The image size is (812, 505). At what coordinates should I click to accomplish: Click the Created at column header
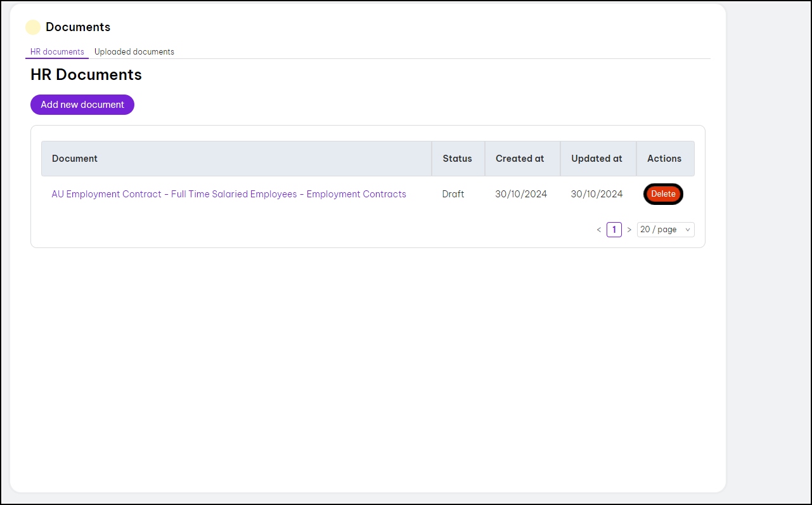[520, 159]
